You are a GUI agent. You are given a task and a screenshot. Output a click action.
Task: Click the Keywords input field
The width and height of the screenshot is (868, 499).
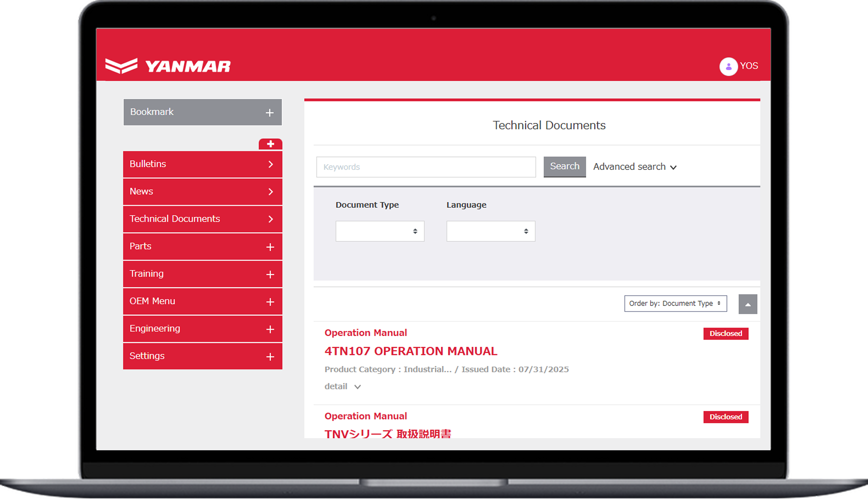[425, 167]
